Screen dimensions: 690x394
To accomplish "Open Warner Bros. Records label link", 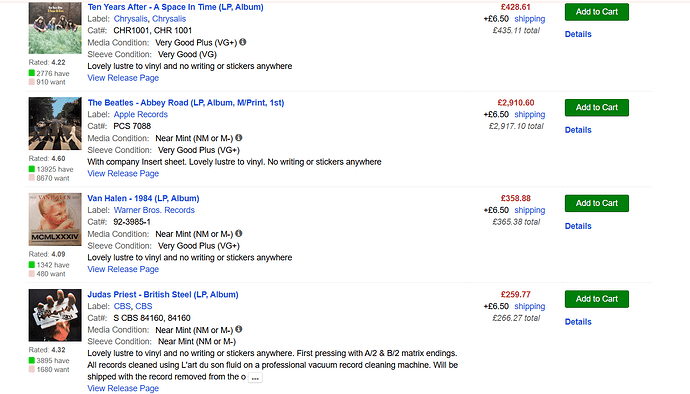I will pos(154,210).
